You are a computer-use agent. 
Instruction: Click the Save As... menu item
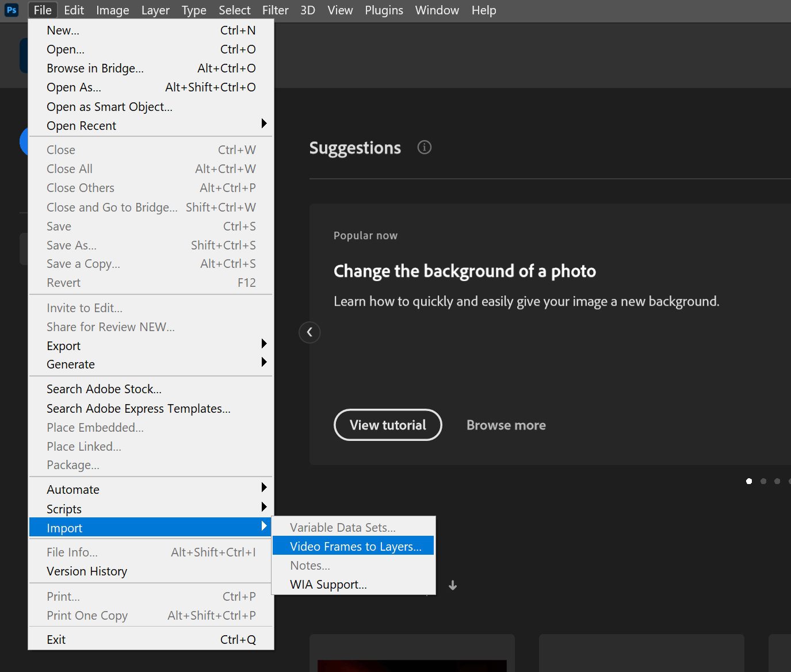pyautogui.click(x=151, y=245)
